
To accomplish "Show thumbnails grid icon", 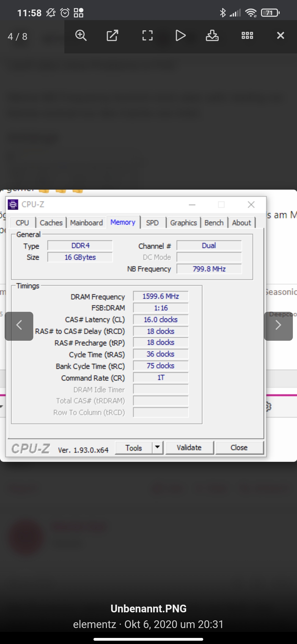I will [247, 36].
